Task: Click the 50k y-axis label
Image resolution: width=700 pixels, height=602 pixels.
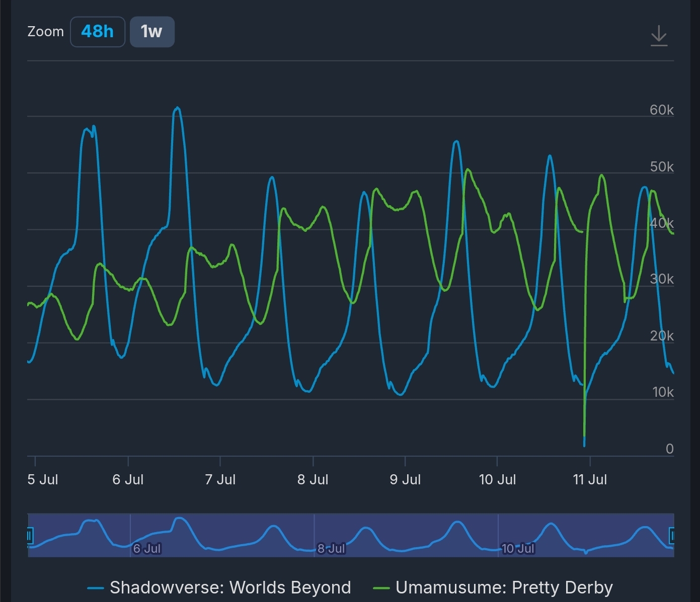Action: [x=661, y=166]
